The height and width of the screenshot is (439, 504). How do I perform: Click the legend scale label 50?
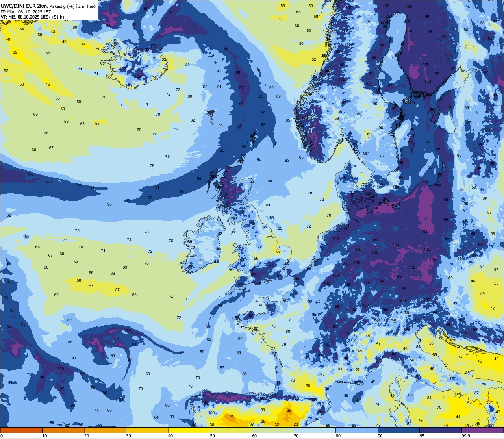tap(212, 436)
